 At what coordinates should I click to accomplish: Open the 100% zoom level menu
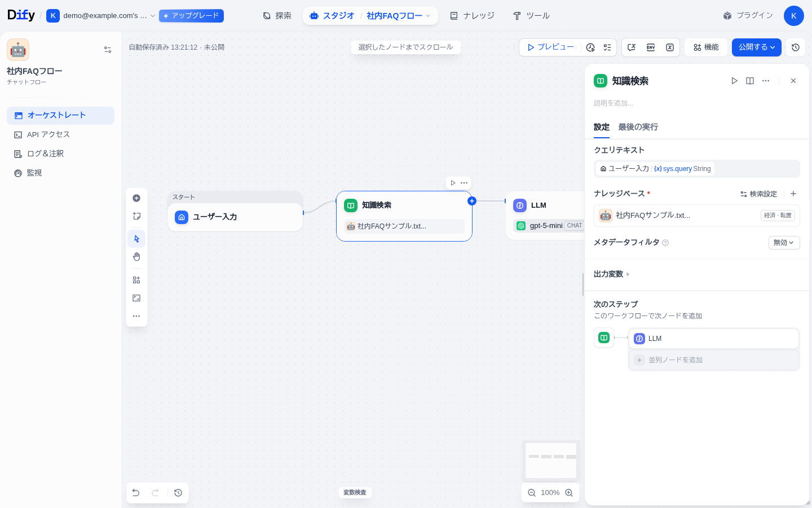pyautogui.click(x=550, y=493)
